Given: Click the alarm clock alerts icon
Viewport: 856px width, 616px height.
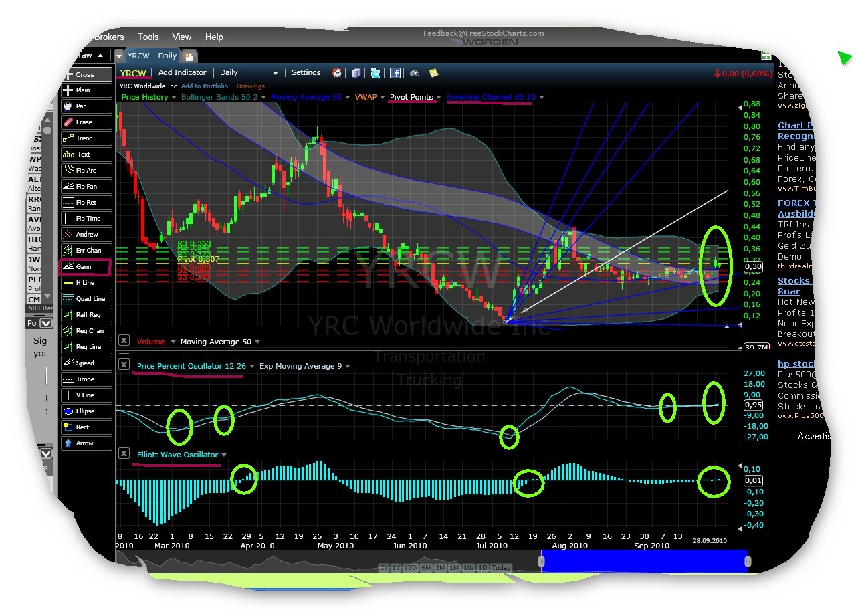Looking at the screenshot, I should pyautogui.click(x=337, y=73).
